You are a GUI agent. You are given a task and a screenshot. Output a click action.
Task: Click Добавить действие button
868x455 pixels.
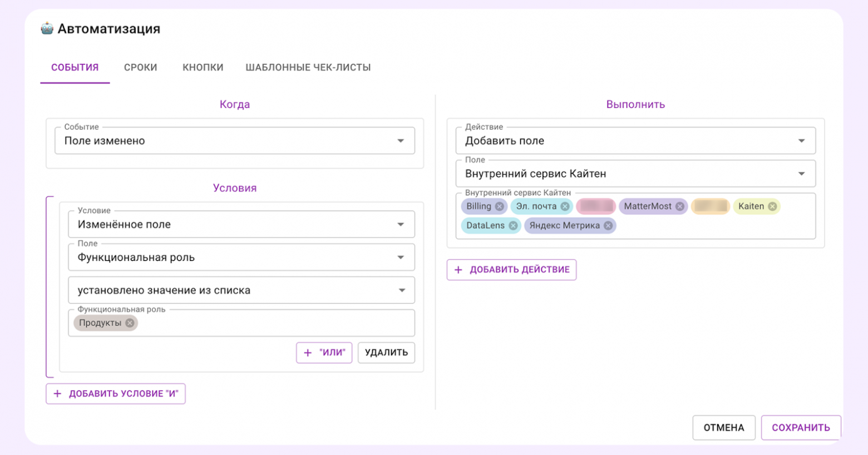click(511, 270)
